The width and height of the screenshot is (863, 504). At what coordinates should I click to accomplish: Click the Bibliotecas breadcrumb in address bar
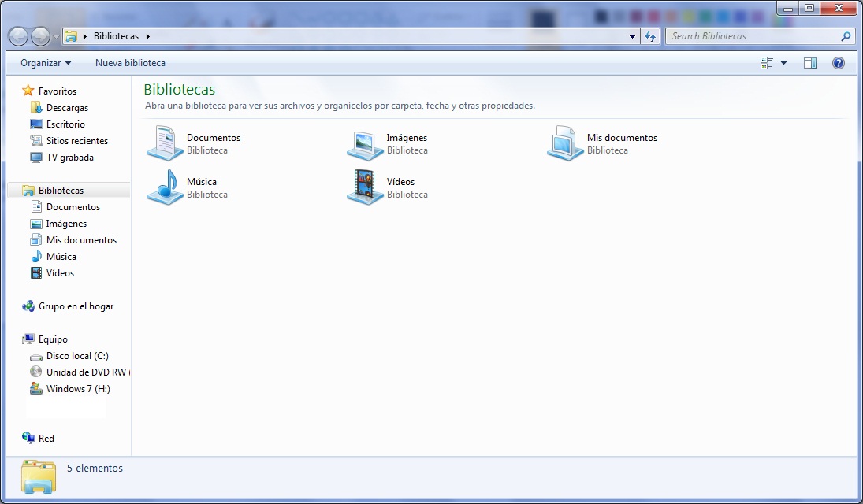pyautogui.click(x=116, y=36)
